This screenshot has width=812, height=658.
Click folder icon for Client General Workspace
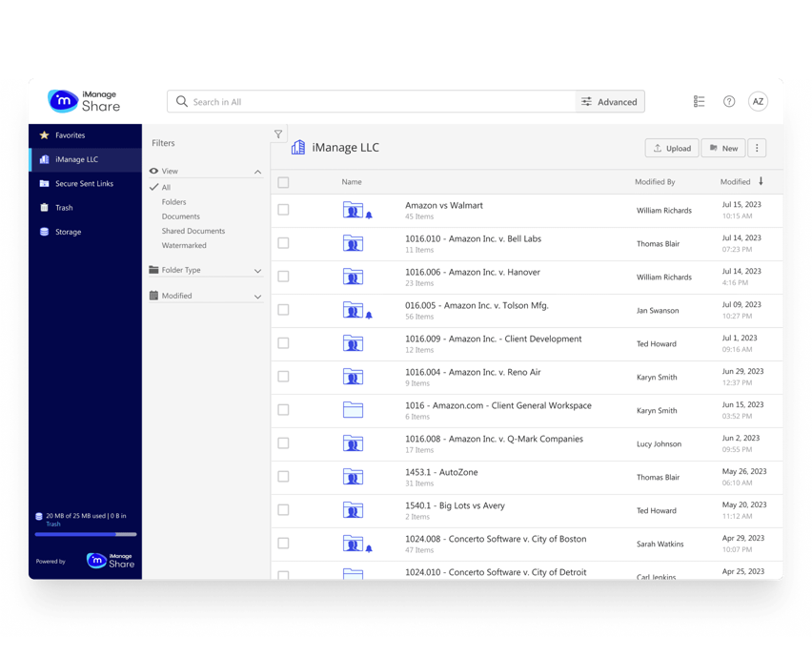(353, 410)
